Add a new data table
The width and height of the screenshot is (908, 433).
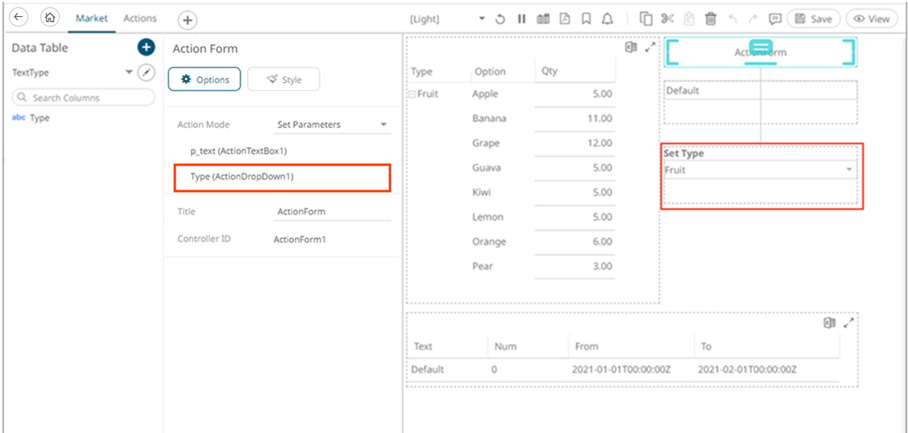coord(146,48)
